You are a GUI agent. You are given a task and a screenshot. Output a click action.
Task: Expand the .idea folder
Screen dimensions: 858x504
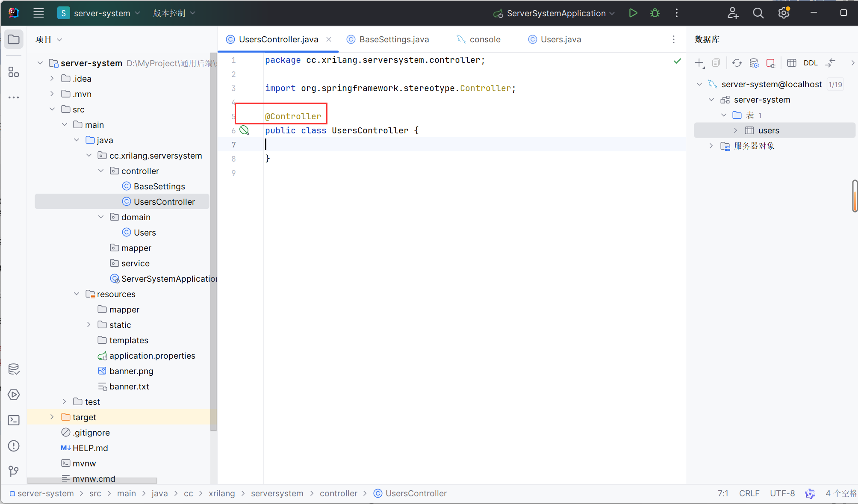tap(52, 79)
